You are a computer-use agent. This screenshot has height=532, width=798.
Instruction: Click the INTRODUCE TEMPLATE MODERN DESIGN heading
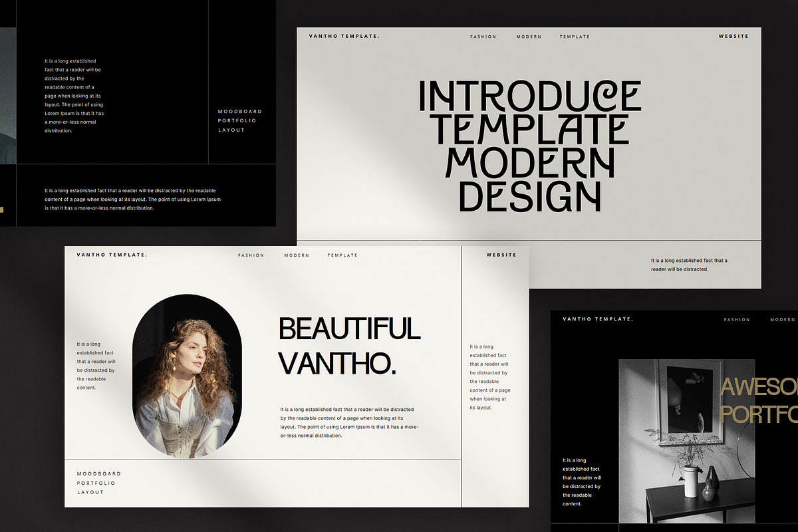pyautogui.click(x=529, y=146)
